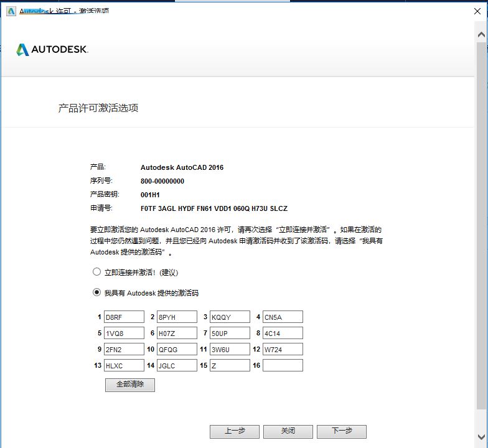Click the request code F0TF 3AGL HYDF text
The height and width of the screenshot is (448, 488).
(214, 208)
